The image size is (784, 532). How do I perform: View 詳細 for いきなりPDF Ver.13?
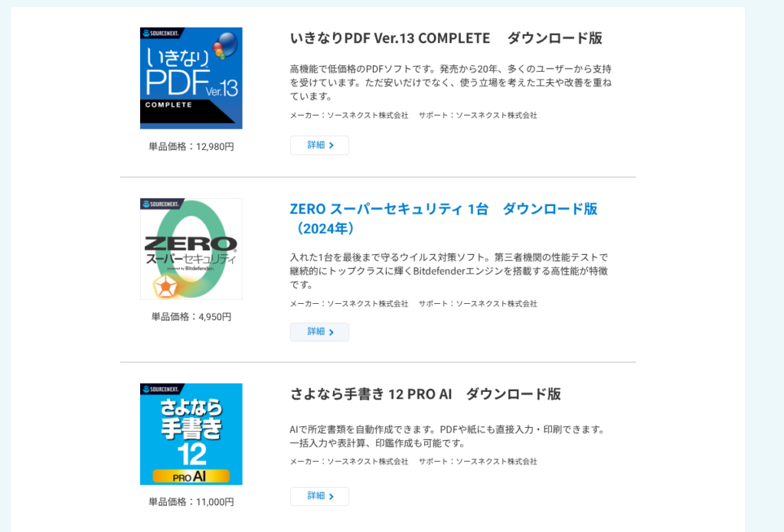[319, 145]
